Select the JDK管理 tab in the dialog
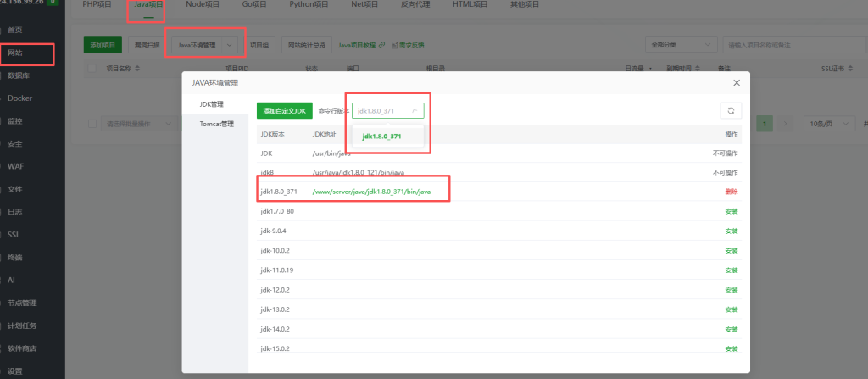 (x=212, y=104)
